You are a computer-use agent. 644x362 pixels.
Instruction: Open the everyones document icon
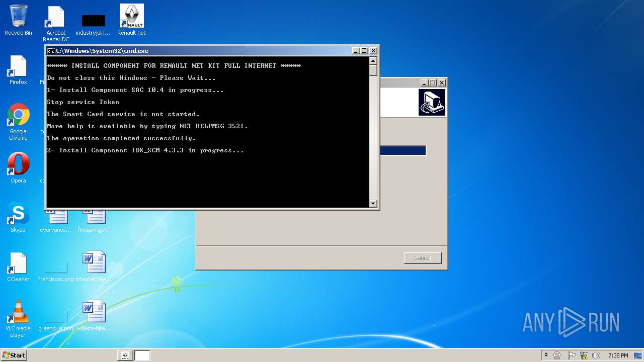[x=56, y=221]
